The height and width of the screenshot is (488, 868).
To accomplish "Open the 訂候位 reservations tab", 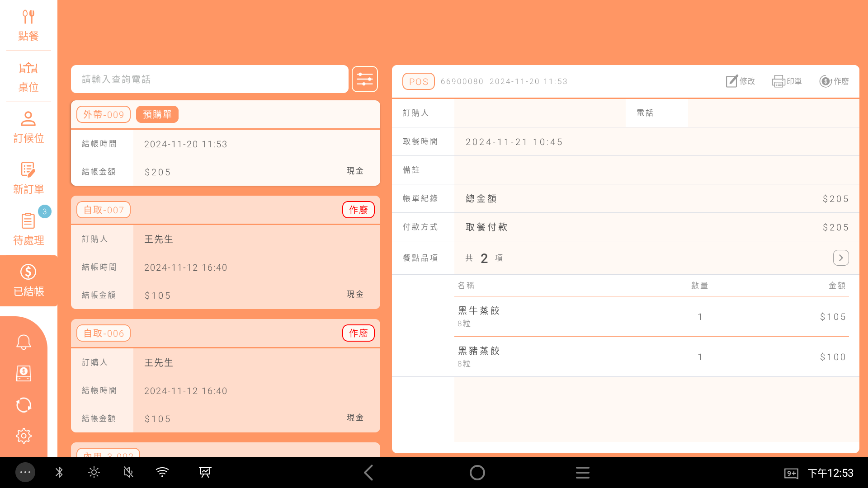I will click(28, 128).
